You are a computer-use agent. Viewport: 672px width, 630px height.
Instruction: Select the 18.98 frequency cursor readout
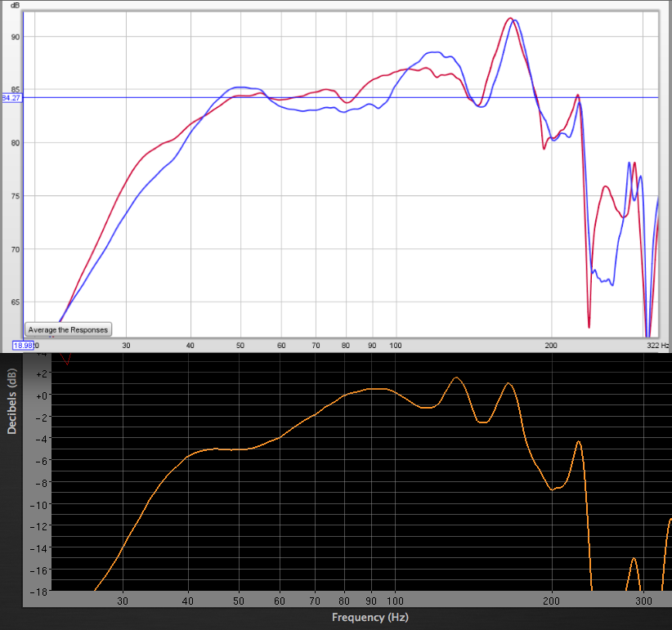(x=23, y=345)
